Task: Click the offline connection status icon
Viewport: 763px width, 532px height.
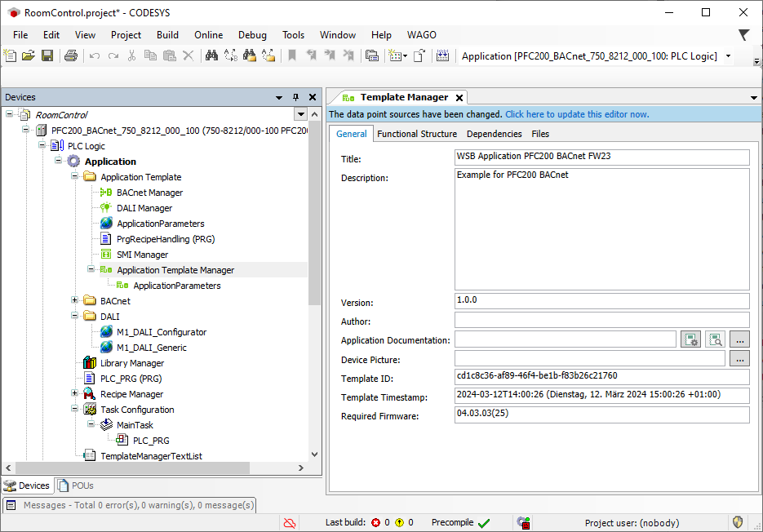Action: point(290,523)
